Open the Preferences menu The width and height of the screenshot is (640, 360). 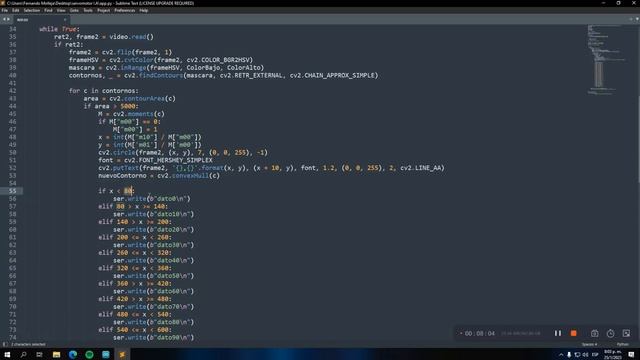(124, 10)
